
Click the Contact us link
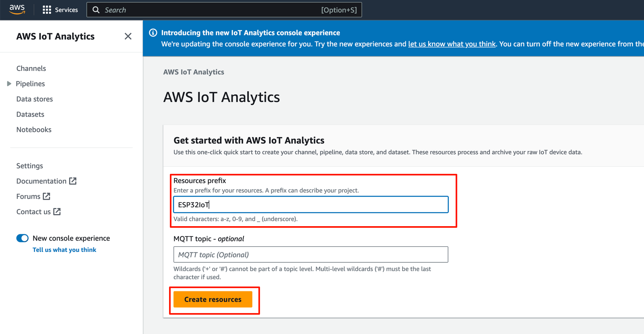pos(33,212)
